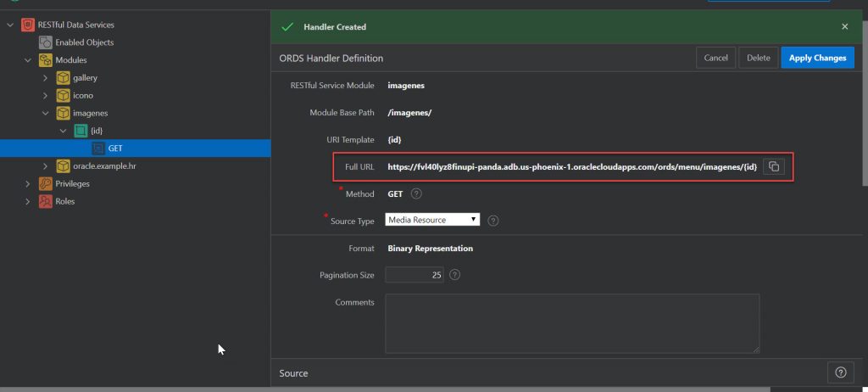Image resolution: width=868 pixels, height=392 pixels.
Task: Open help icon next to Method
Action: tap(417, 194)
